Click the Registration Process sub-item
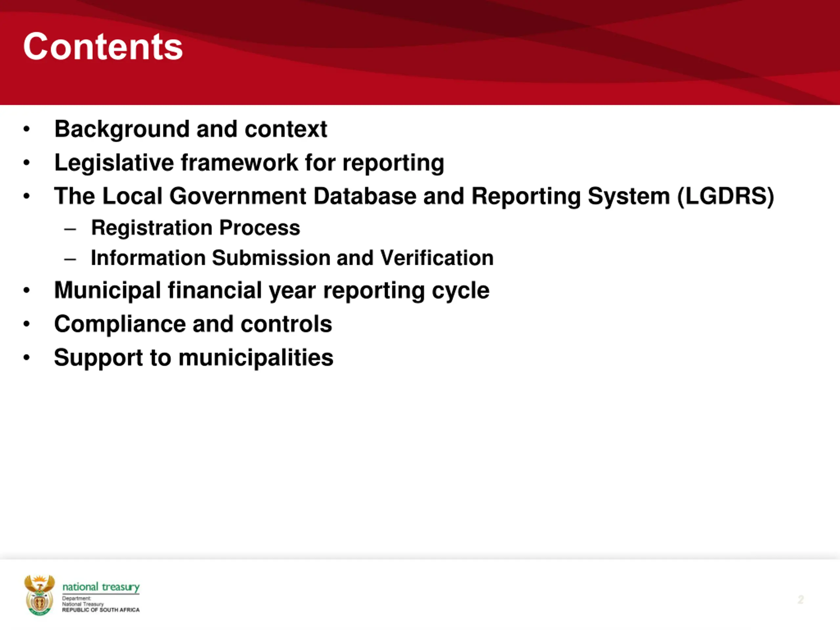 click(196, 228)
